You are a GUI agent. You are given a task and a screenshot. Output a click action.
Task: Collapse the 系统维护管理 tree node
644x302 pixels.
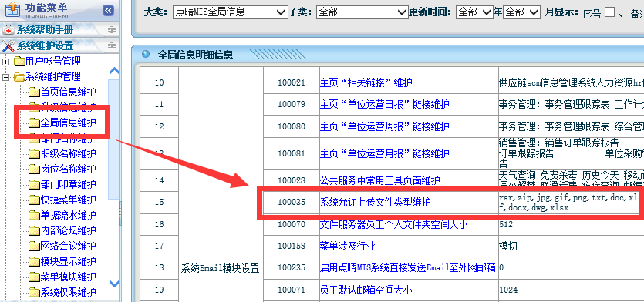click(x=5, y=77)
